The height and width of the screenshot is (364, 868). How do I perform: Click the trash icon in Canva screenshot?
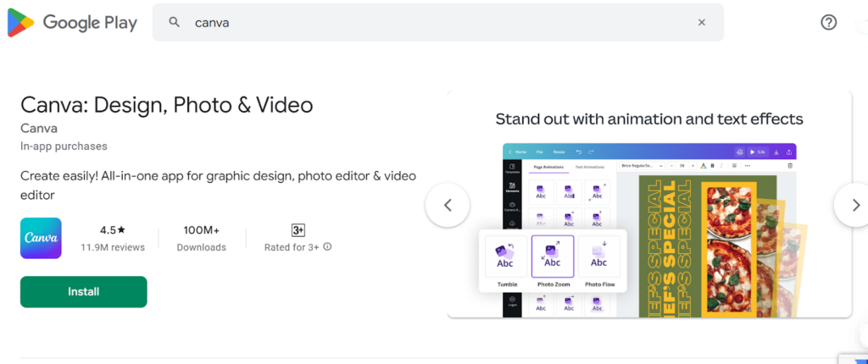790,165
